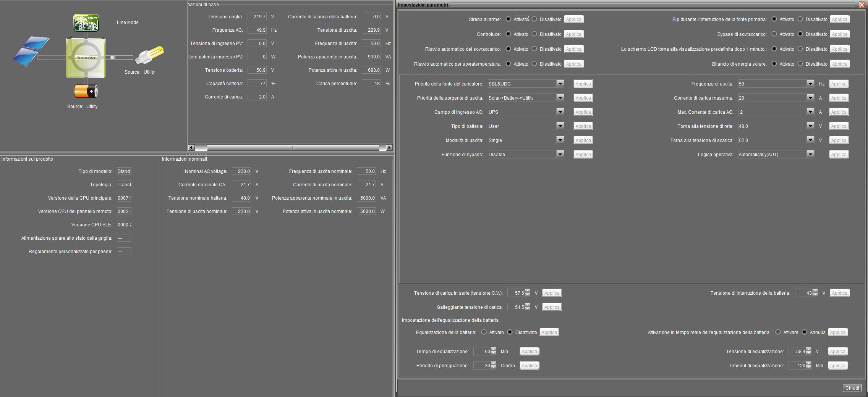Click the Versione della CPU principale field
Viewport: 868px width, 397px height.
coord(124,198)
